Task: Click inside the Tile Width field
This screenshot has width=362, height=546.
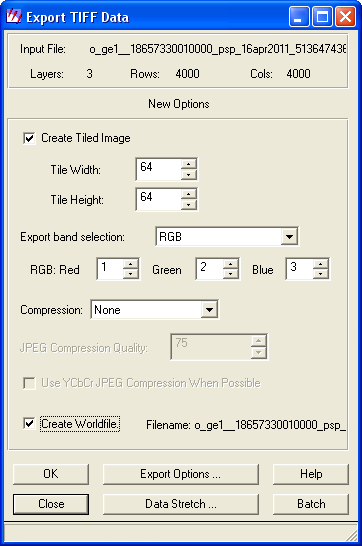Action: point(159,169)
